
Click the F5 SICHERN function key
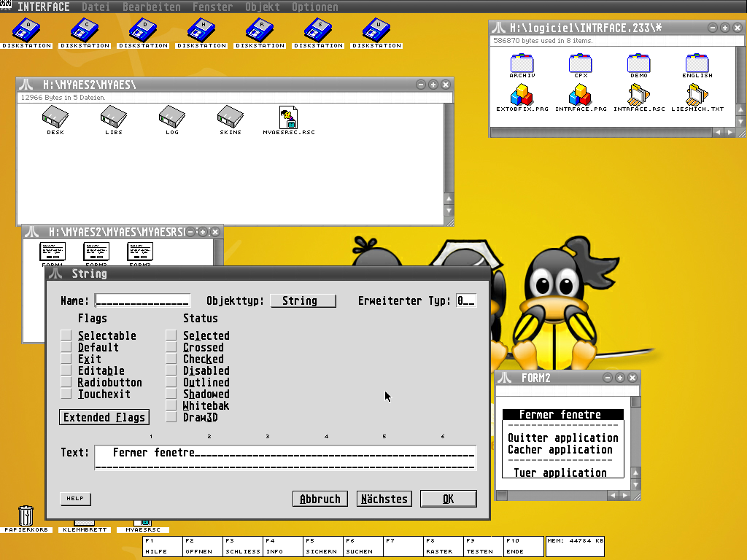(x=322, y=546)
